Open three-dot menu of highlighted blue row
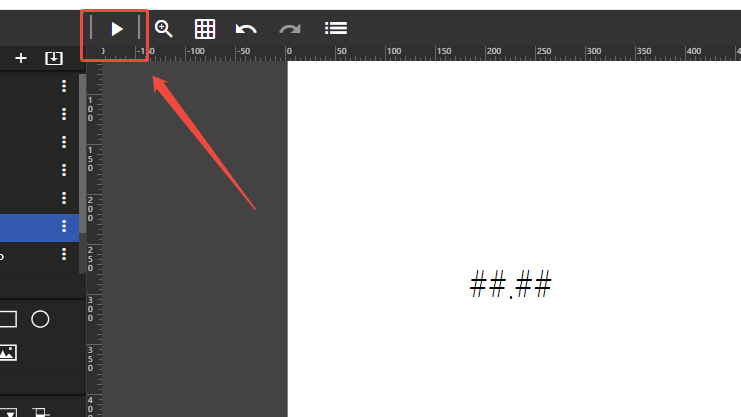This screenshot has width=741, height=417. [x=64, y=226]
